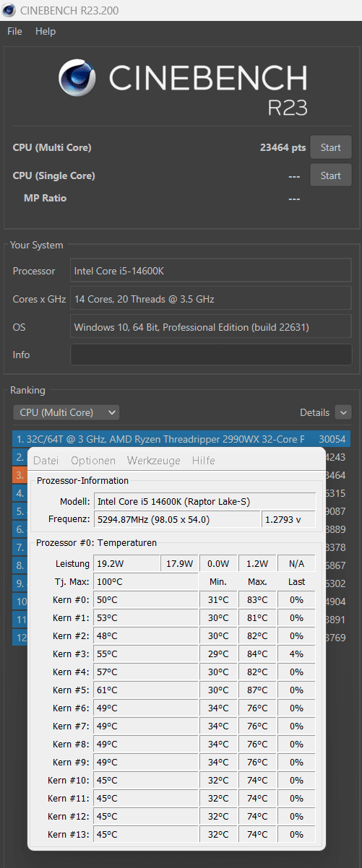Open the CPU (Multi Core) ranking dropdown
The height and width of the screenshot is (868, 362).
pyautogui.click(x=66, y=412)
